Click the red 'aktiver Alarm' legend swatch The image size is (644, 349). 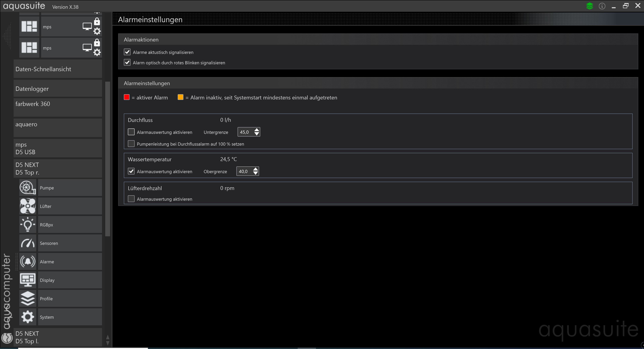[x=127, y=97]
